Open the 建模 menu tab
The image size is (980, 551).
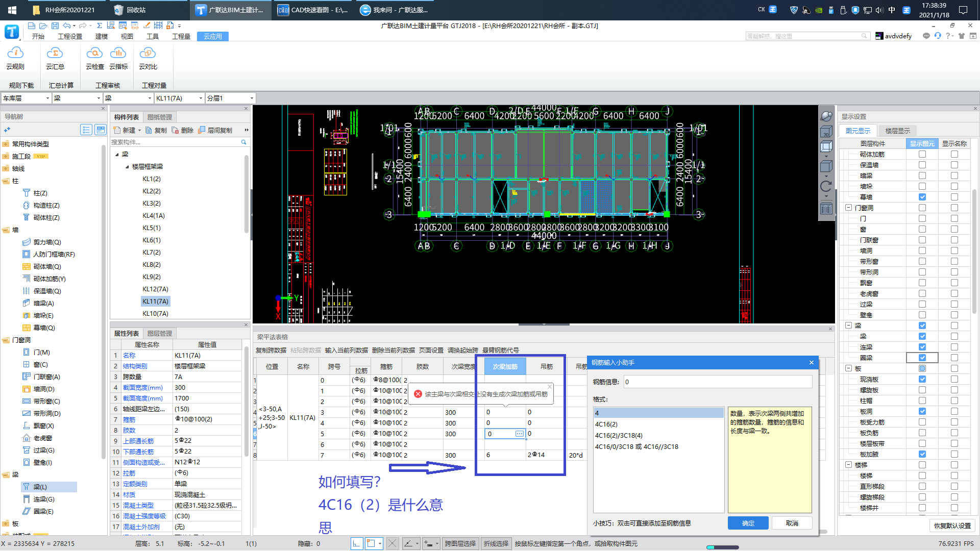coord(102,36)
